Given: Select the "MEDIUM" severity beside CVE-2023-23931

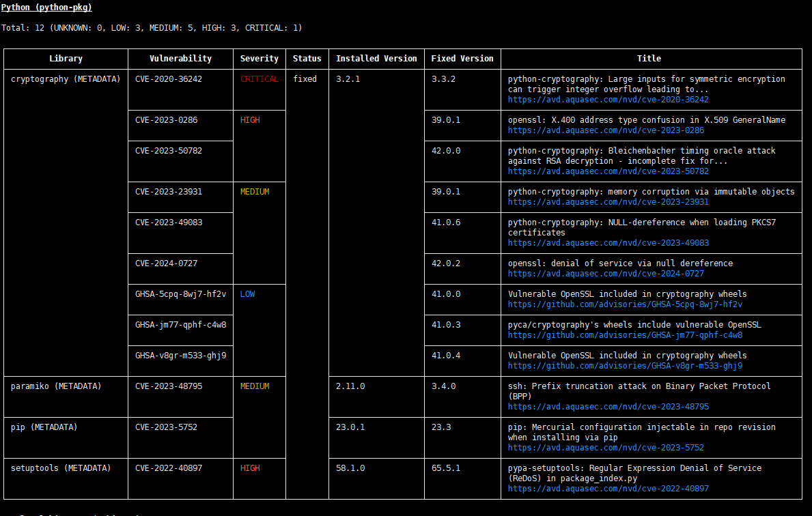Looking at the screenshot, I should coord(255,192).
